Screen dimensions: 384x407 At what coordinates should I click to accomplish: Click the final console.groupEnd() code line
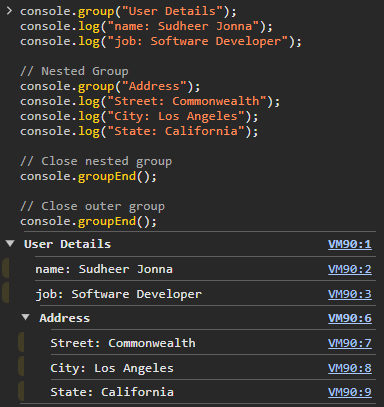click(88, 221)
